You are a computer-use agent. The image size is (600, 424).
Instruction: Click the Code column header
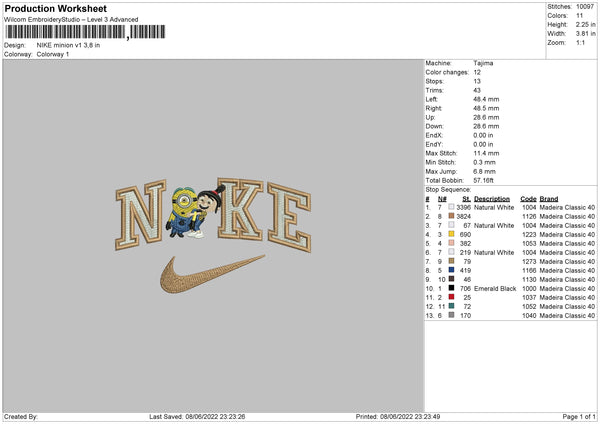tap(528, 199)
